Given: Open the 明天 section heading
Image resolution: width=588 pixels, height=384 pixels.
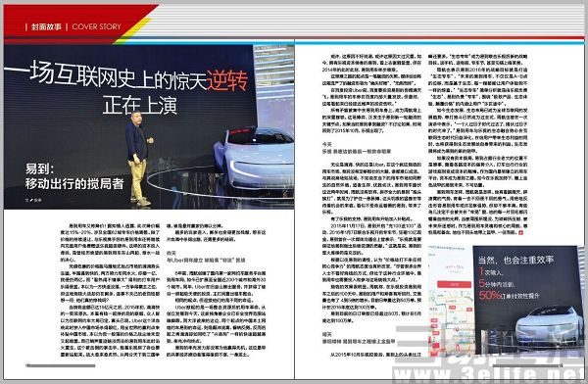Looking at the screenshot, I should tap(327, 334).
